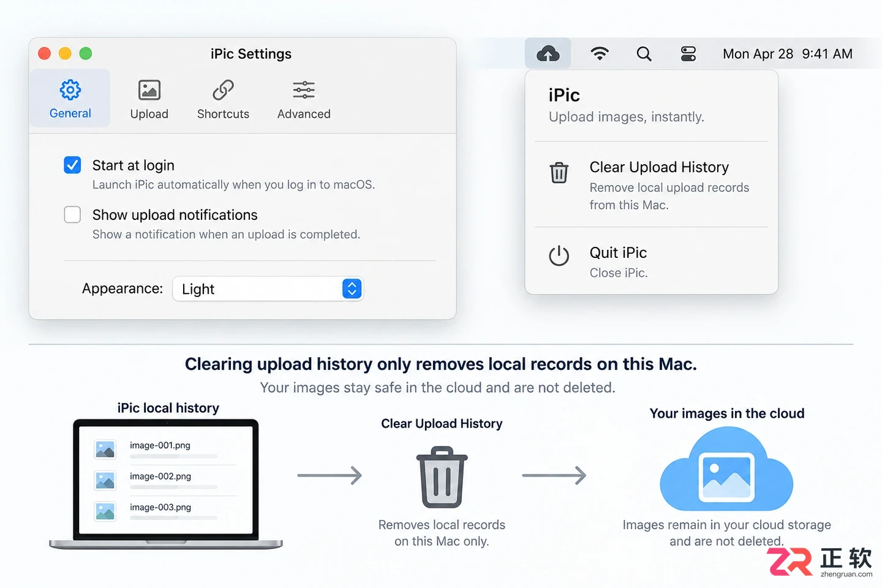This screenshot has width=882, height=588.
Task: Click the 'iPic Settings' window title
Action: 251,54
